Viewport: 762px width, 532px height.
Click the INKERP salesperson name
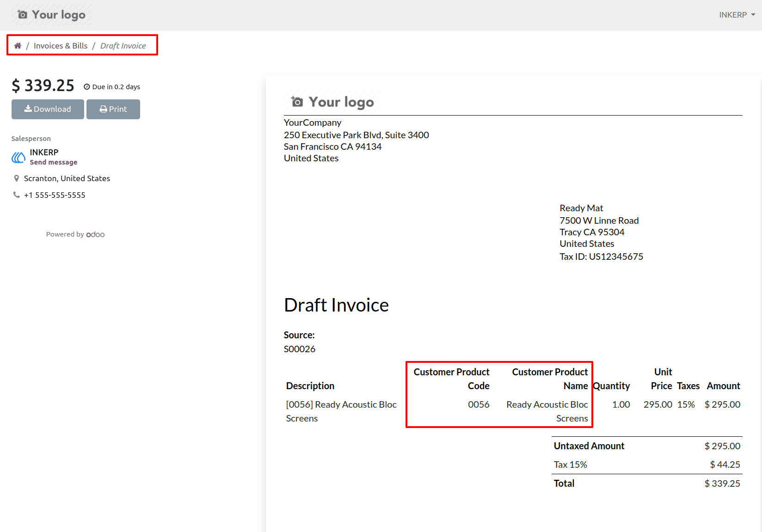pyautogui.click(x=44, y=153)
